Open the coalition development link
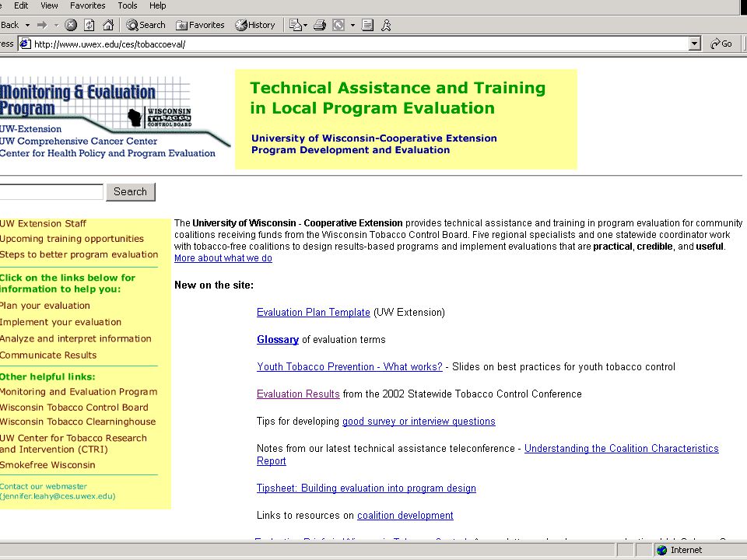The height and width of the screenshot is (560, 747). click(x=405, y=515)
